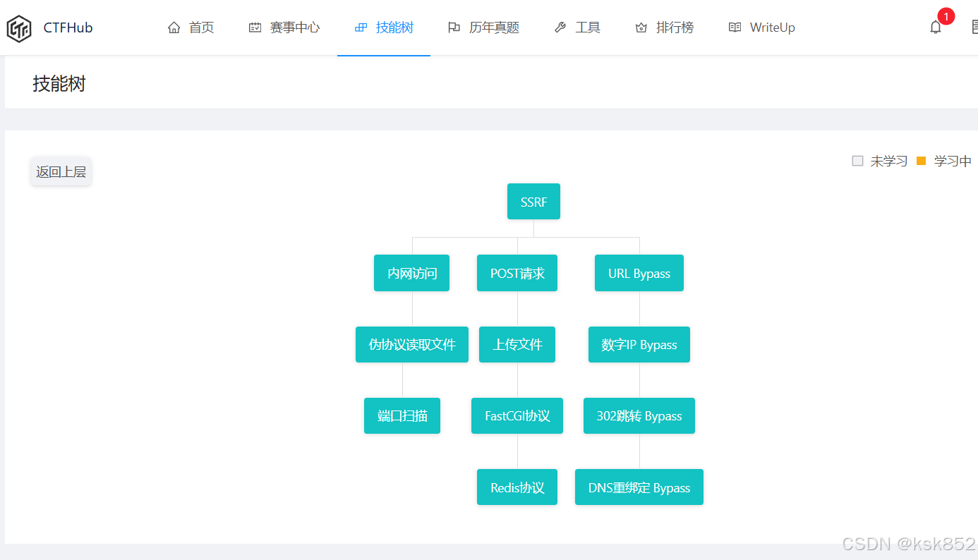Click the trophy icon next to 排行榜
Viewport: 978px width, 560px height.
click(x=640, y=27)
